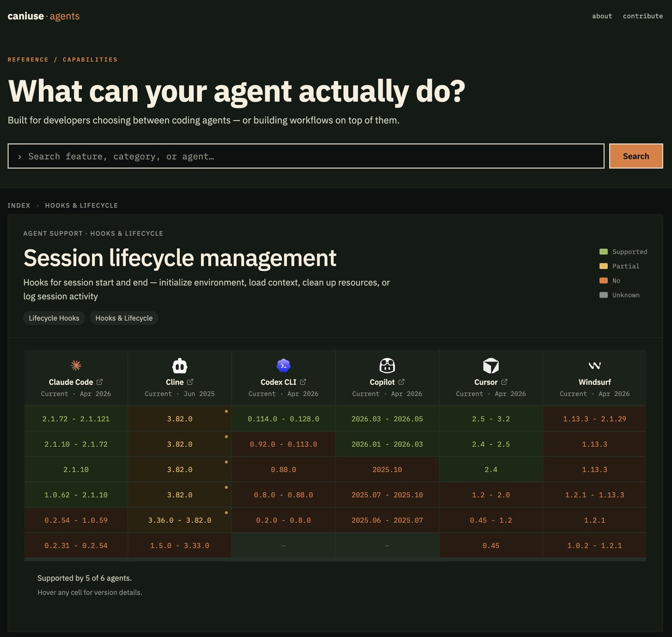Click the orange Search button

[x=636, y=156]
